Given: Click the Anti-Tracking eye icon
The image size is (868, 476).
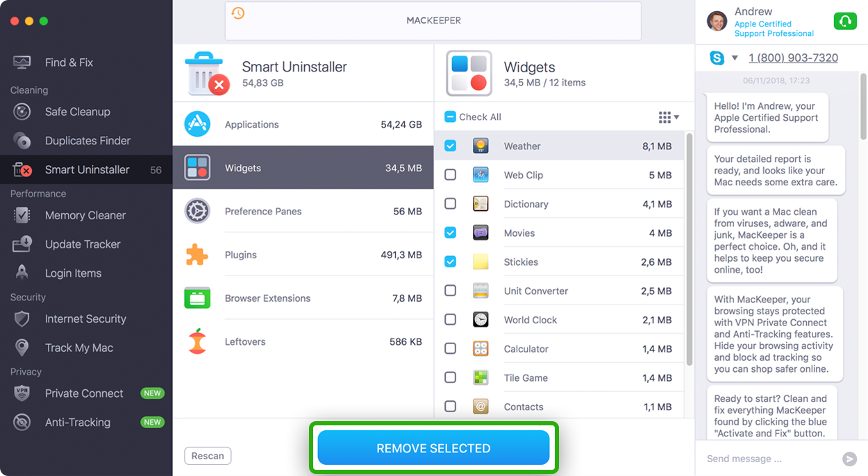Looking at the screenshot, I should [x=22, y=423].
